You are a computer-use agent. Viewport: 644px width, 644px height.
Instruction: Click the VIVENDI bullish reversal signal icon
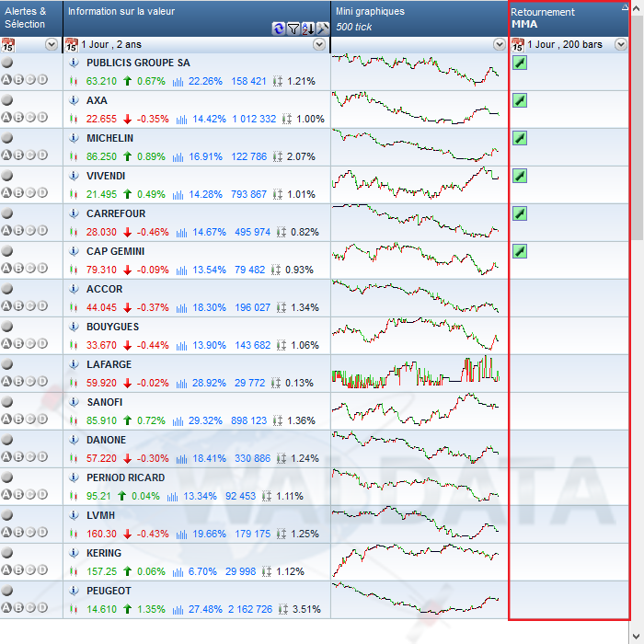coord(520,177)
